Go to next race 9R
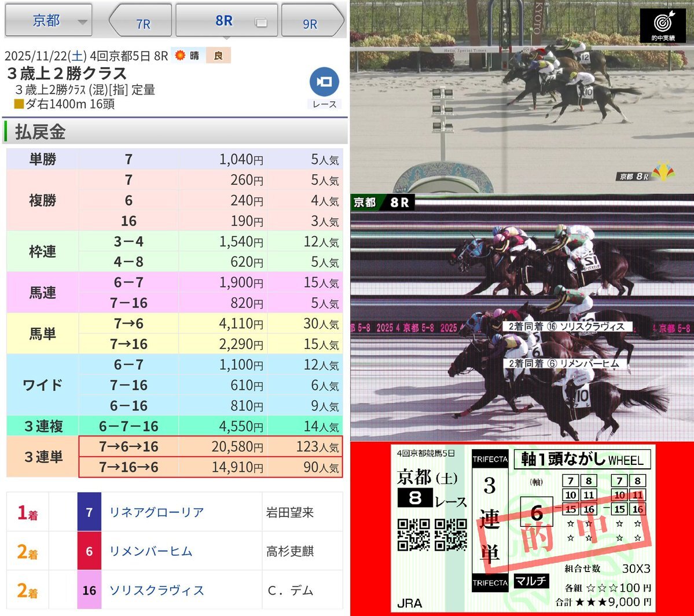The height and width of the screenshot is (616, 694). pyautogui.click(x=311, y=22)
